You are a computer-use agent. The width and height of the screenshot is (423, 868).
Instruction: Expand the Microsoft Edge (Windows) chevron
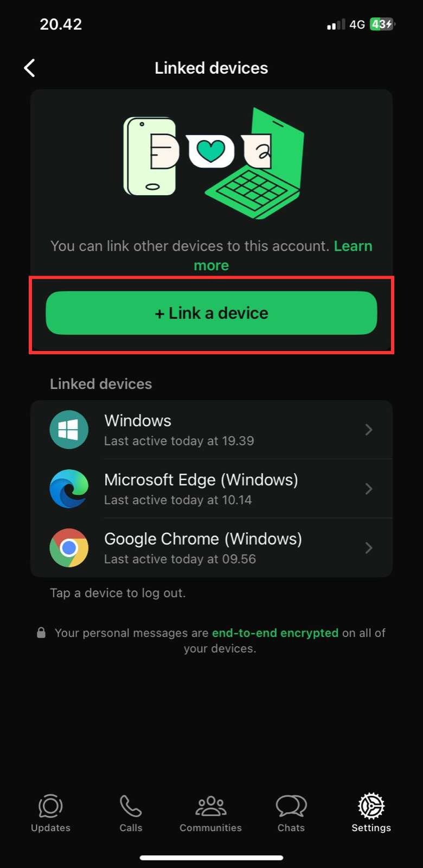(369, 489)
